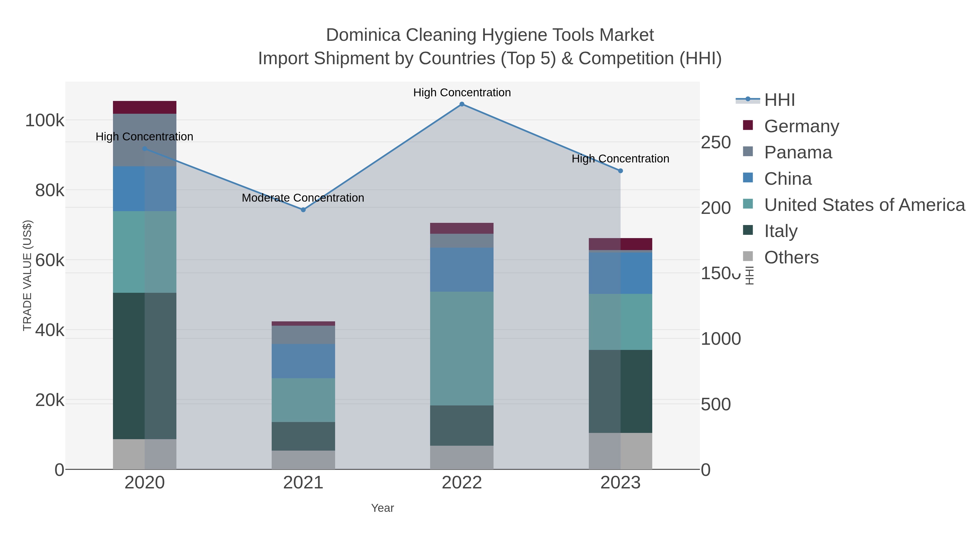Click the Germany dark maroon legend swatch
Image resolution: width=980 pixels, height=551 pixels.
[748, 125]
